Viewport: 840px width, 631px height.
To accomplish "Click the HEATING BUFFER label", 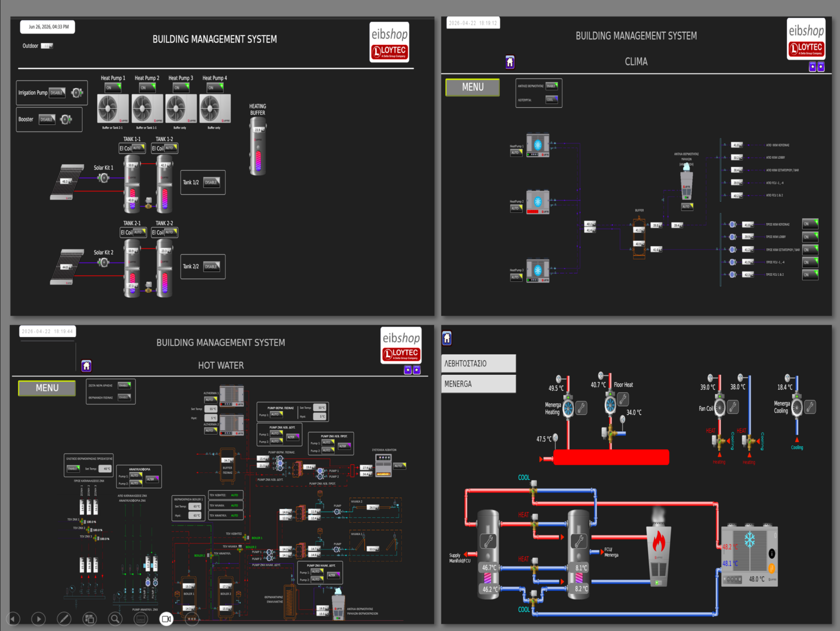I will point(258,109).
